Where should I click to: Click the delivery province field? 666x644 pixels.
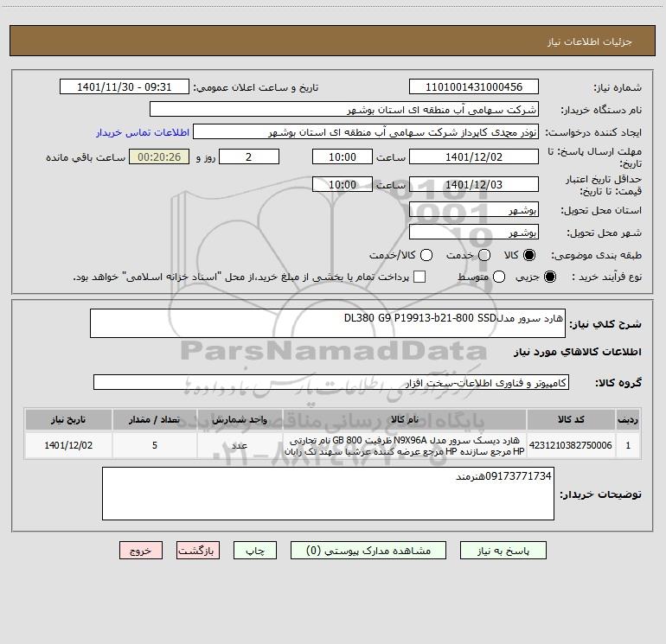coord(474,210)
